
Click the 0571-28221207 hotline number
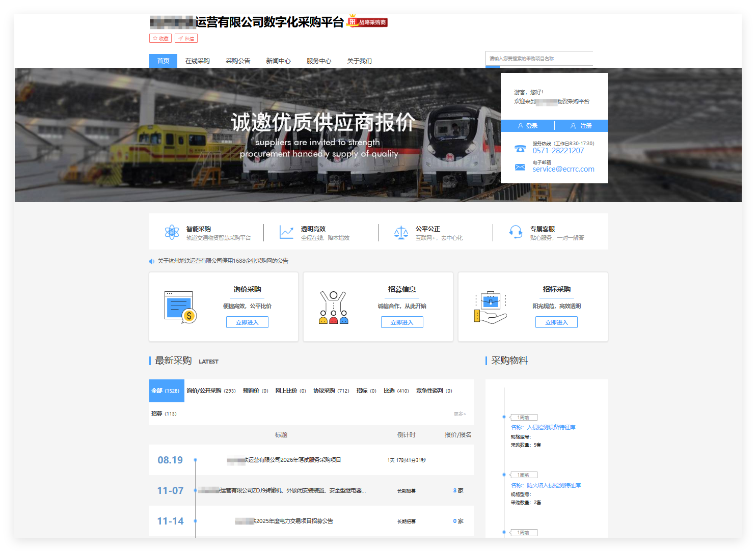(x=558, y=151)
